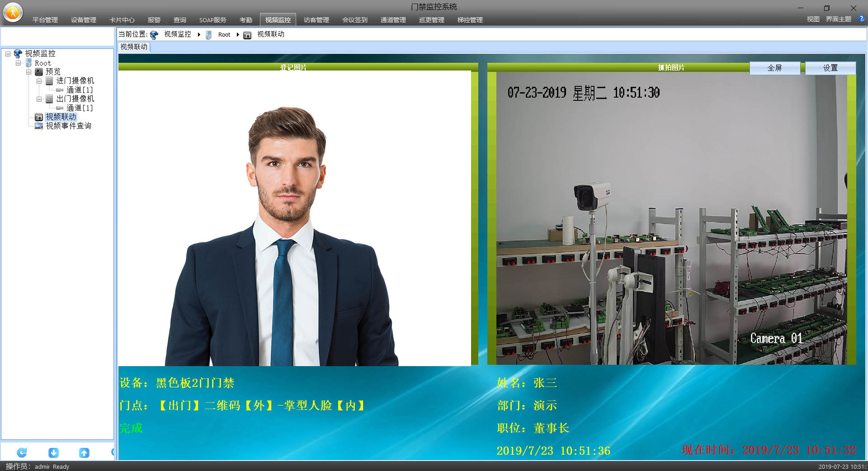Screen dimensions: 868x471
Task: Open the 平台管理 menu
Action: click(45, 20)
